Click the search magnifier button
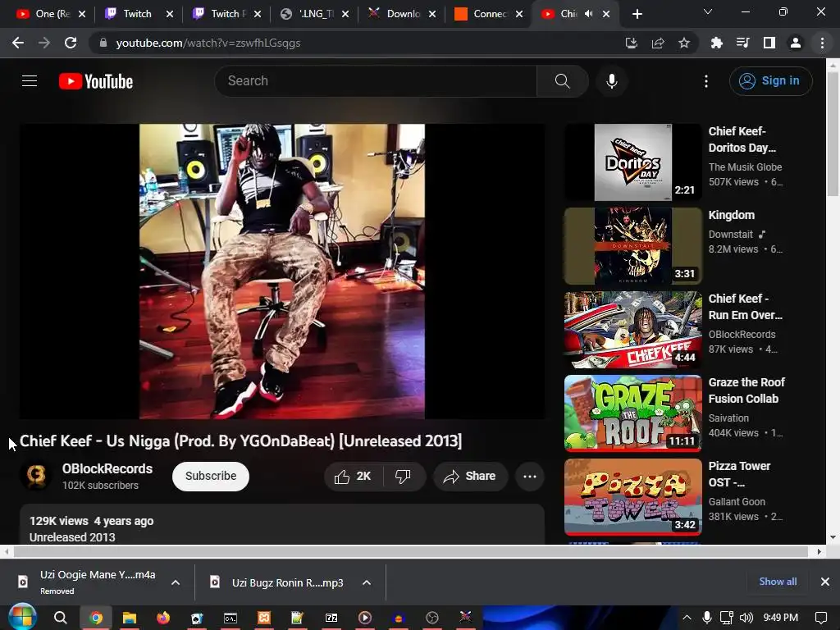Image resolution: width=840 pixels, height=630 pixels. pyautogui.click(x=562, y=81)
